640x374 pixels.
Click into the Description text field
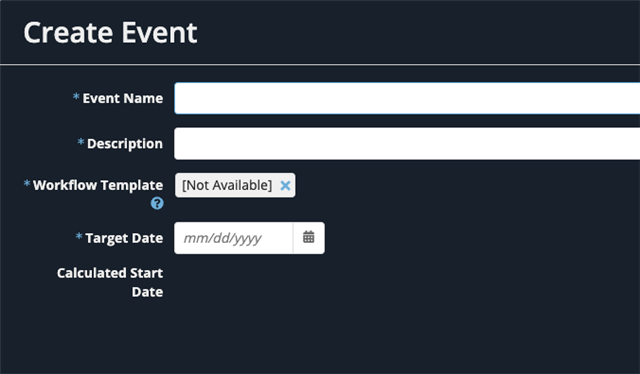coord(407,143)
